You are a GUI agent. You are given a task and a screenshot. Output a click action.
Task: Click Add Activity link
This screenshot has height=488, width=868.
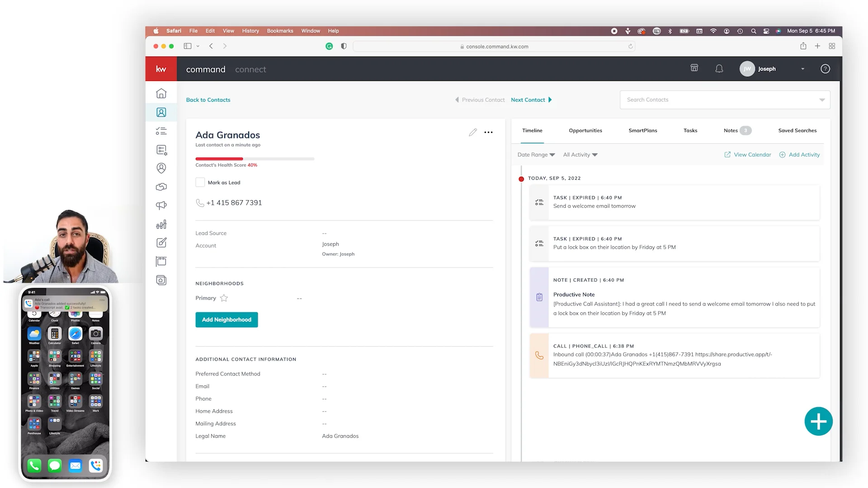click(x=799, y=155)
